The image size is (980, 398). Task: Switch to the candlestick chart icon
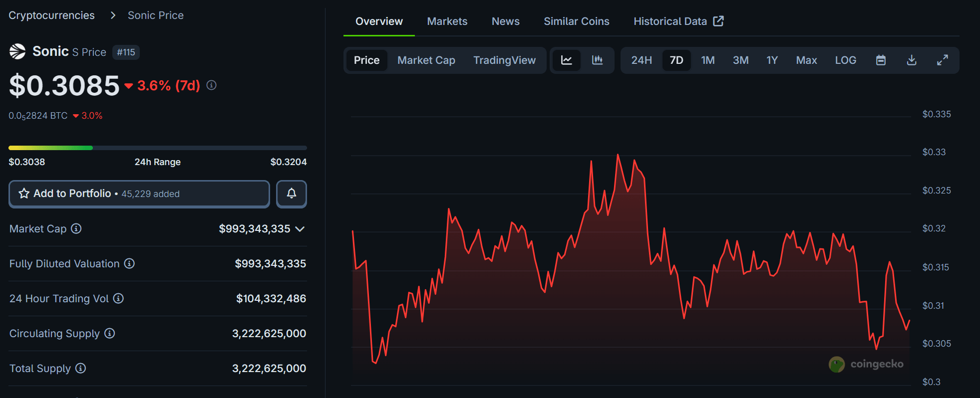(x=597, y=60)
